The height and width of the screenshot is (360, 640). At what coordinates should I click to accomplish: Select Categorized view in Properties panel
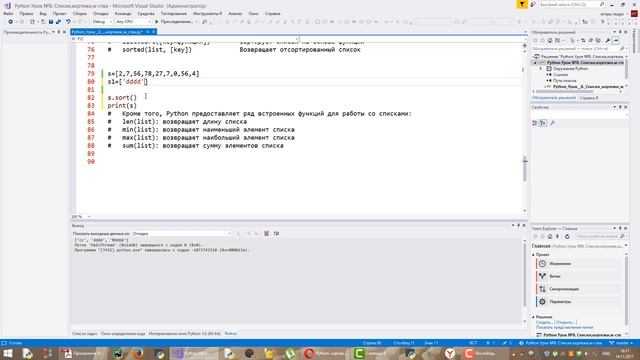pyautogui.click(x=535, y=123)
